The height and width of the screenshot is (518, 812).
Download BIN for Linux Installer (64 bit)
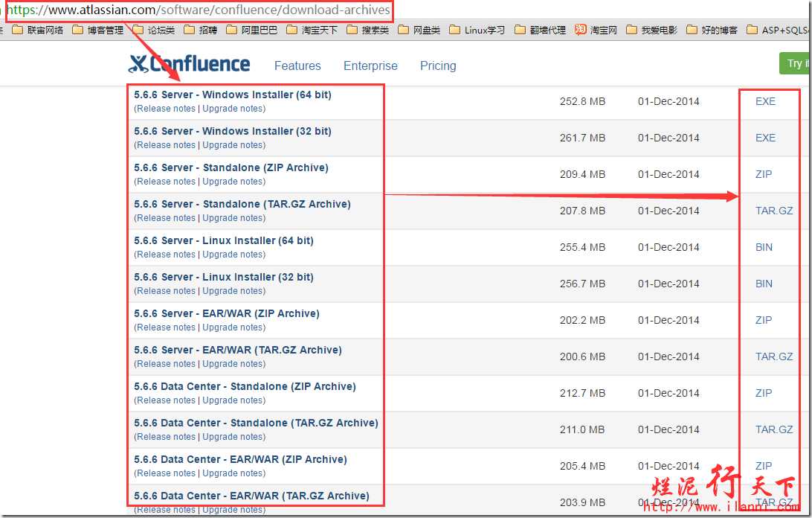click(764, 247)
